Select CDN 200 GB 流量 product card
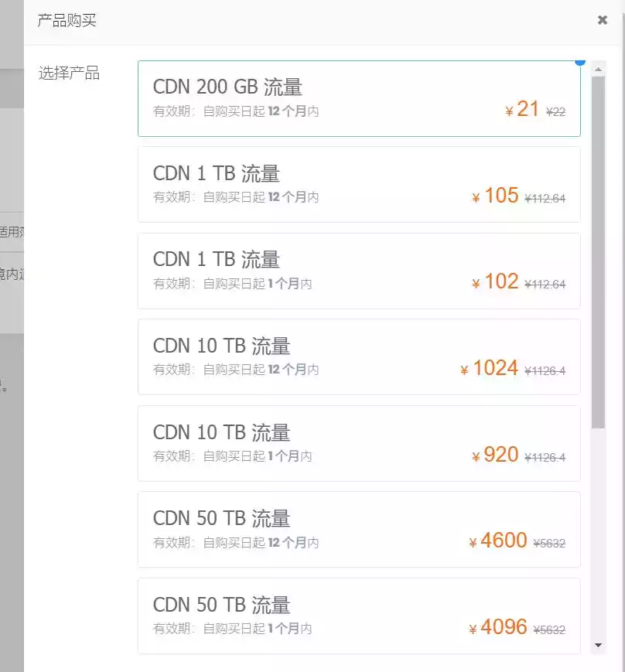Image resolution: width=625 pixels, height=672 pixels. (359, 98)
